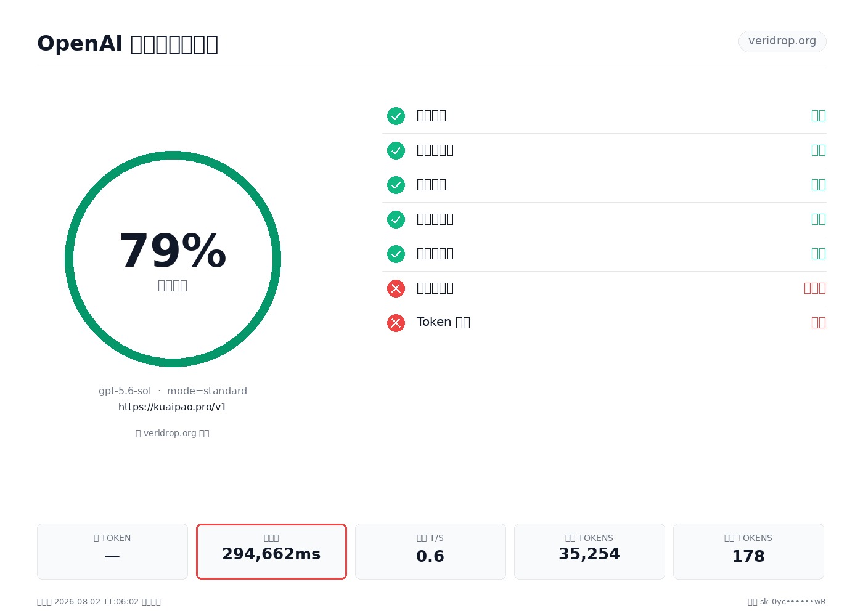Click the veridrop.org badge in the header

pos(782,41)
